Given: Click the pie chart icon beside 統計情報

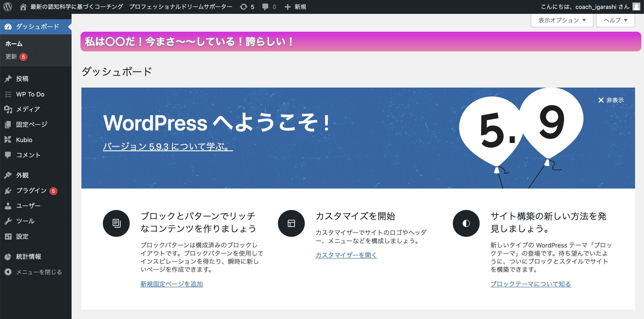Looking at the screenshot, I should [8, 256].
